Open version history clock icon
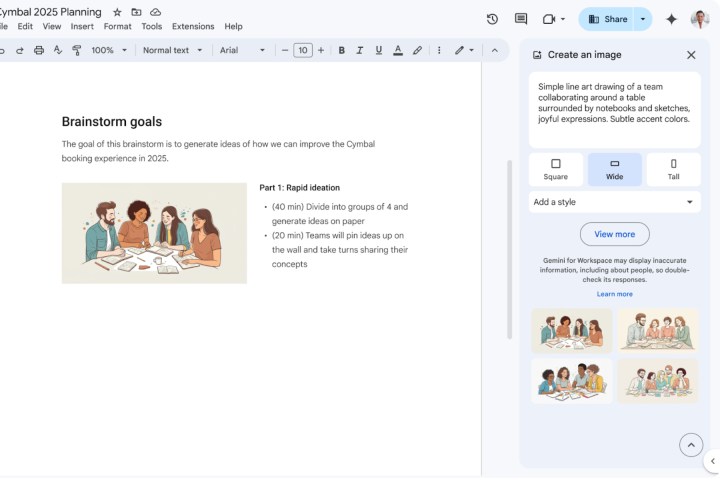 (x=492, y=19)
